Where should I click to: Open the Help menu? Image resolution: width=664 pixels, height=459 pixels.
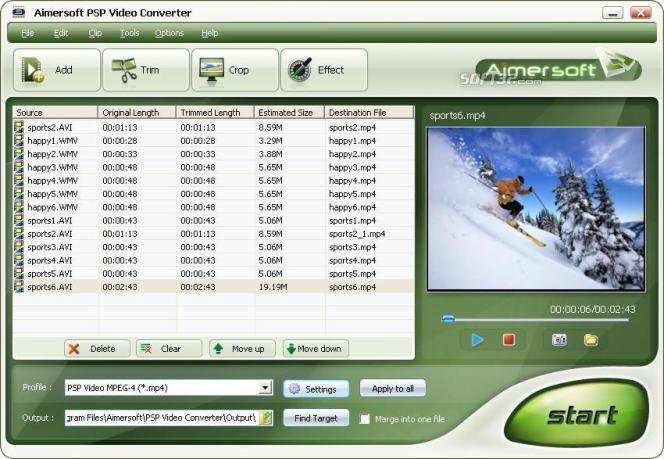210,33
